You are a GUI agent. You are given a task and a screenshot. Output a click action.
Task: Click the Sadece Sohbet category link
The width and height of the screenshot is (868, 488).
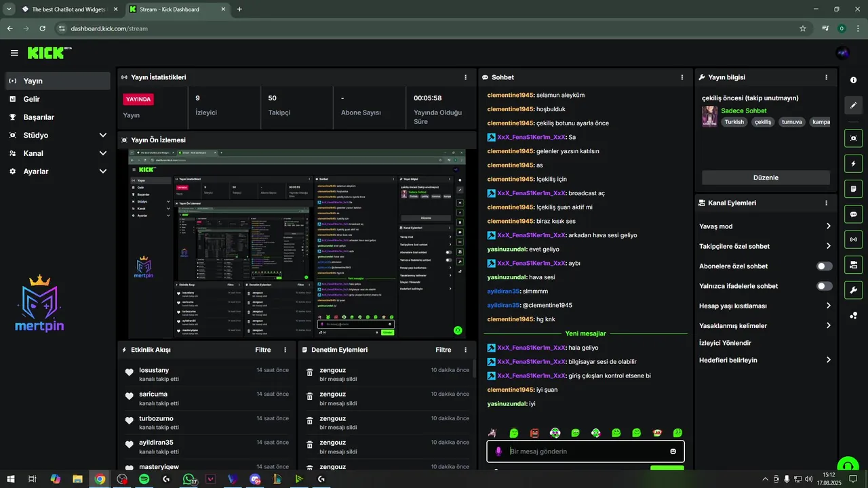[744, 110]
